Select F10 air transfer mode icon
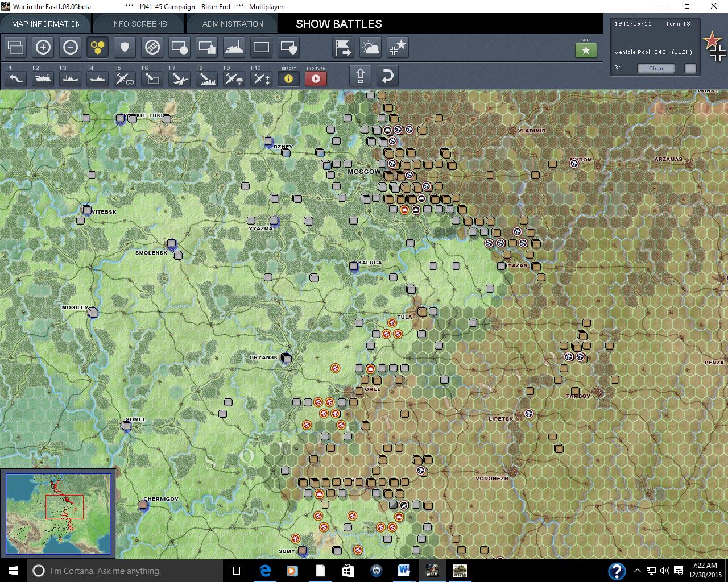This screenshot has width=728, height=582. [262, 78]
